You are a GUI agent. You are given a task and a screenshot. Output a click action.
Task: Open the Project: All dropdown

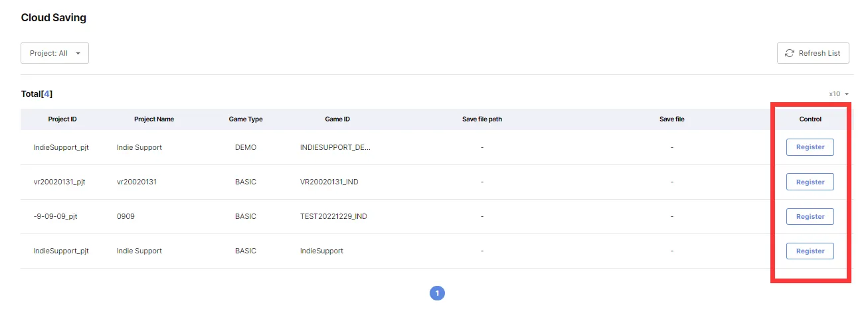coord(54,53)
